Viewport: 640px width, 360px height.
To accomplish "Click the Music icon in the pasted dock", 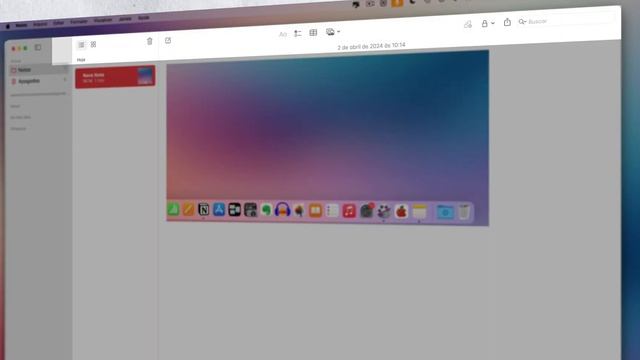I will (349, 211).
